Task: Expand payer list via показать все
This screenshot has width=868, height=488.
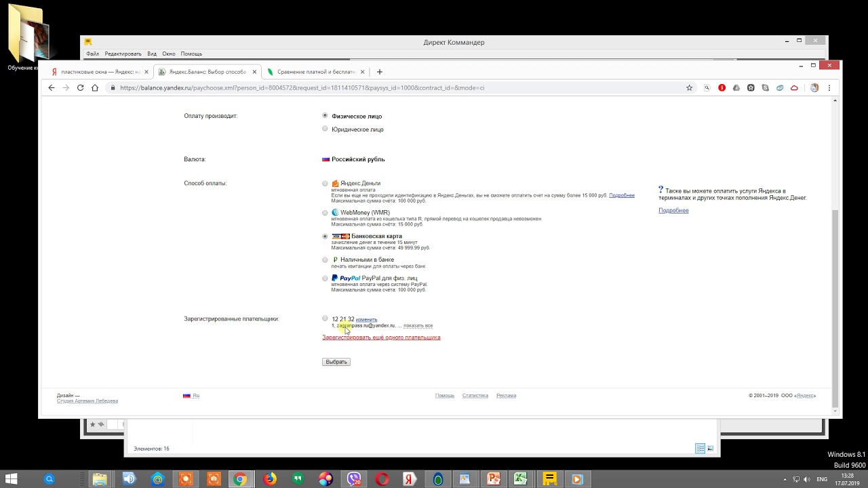Action: [418, 326]
